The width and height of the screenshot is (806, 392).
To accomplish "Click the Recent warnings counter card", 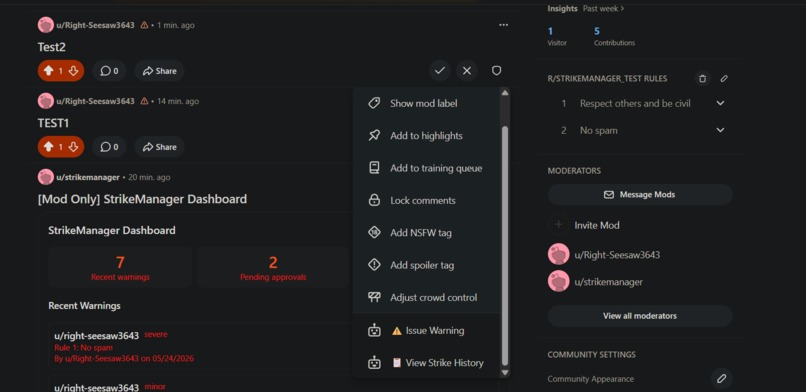I will (120, 267).
